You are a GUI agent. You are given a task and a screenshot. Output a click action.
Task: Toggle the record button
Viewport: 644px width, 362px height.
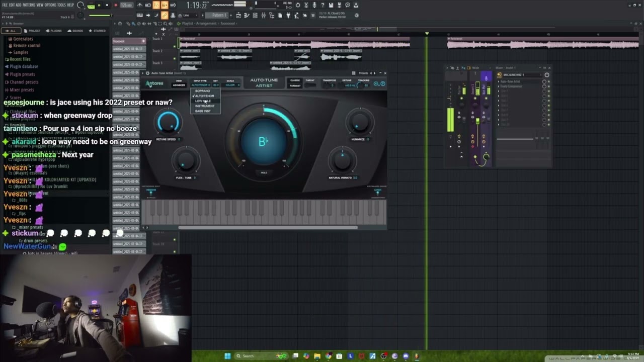click(x=116, y=5)
